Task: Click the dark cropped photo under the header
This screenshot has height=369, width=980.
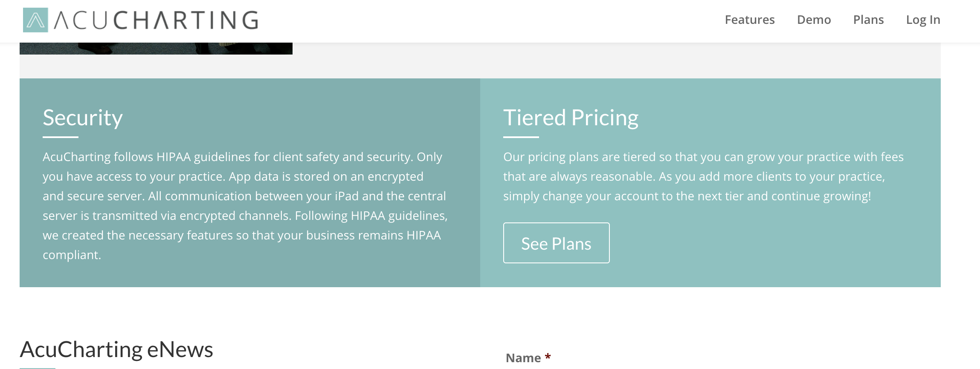Action: pos(156,49)
